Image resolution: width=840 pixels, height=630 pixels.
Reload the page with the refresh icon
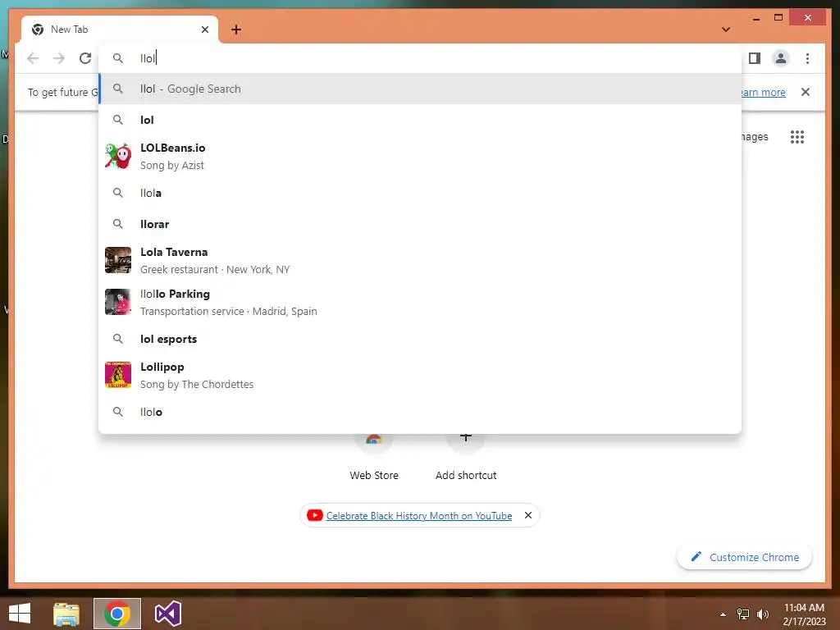[x=85, y=58]
